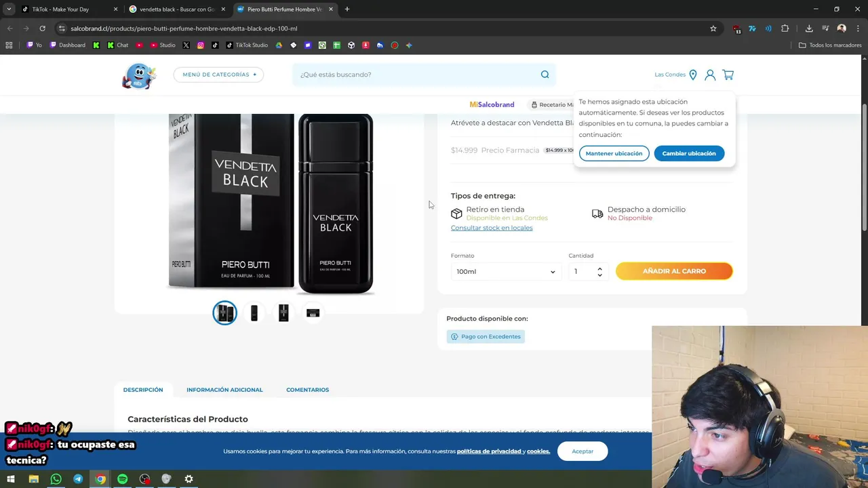Open the Chrome apps grid icon
The image size is (868, 488).
[9, 45]
